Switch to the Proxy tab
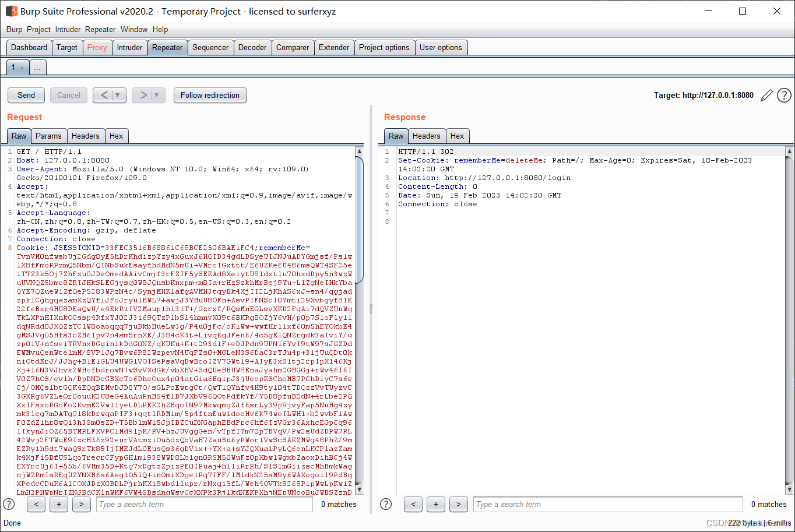The height and width of the screenshot is (532, 795). point(97,48)
